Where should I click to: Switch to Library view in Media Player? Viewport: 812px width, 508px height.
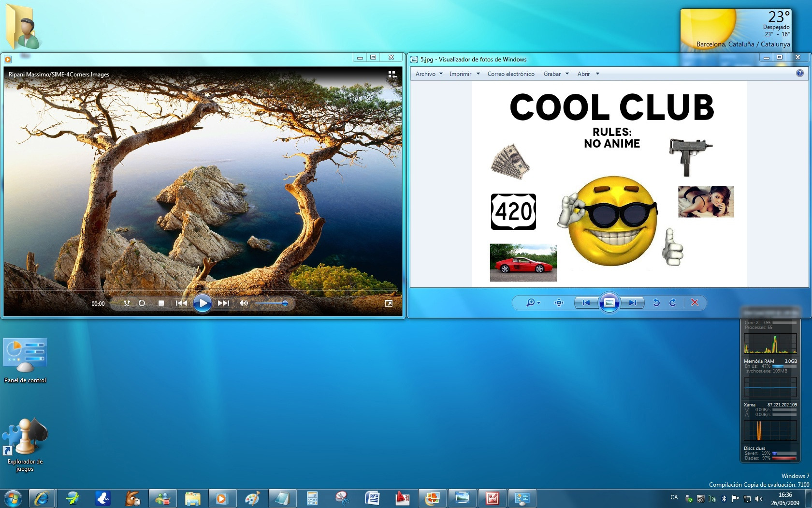click(x=392, y=75)
